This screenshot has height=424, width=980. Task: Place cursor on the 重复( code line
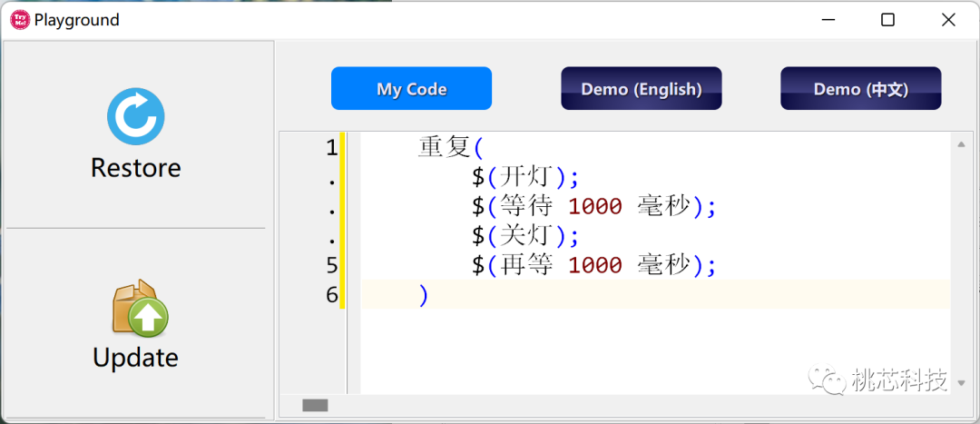[451, 147]
